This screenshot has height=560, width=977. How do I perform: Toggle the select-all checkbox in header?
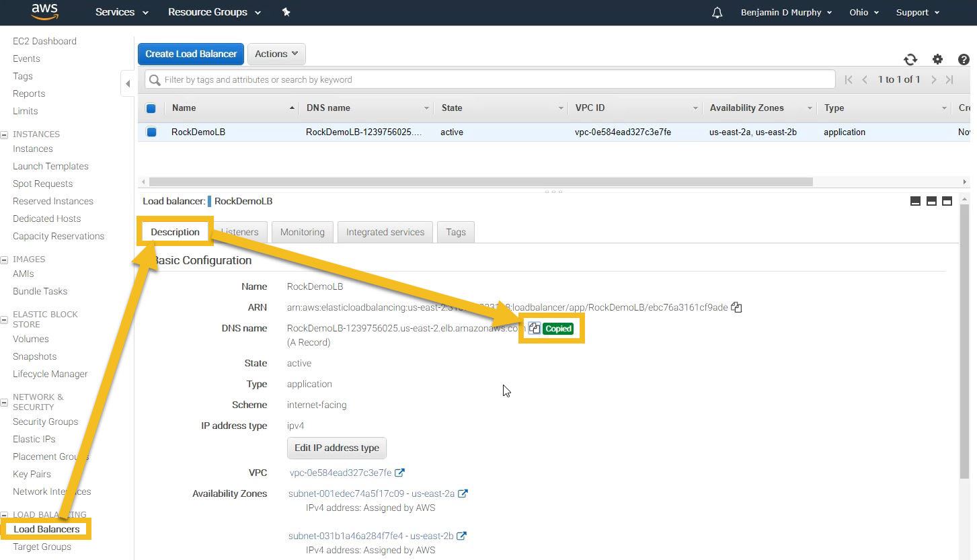click(151, 108)
